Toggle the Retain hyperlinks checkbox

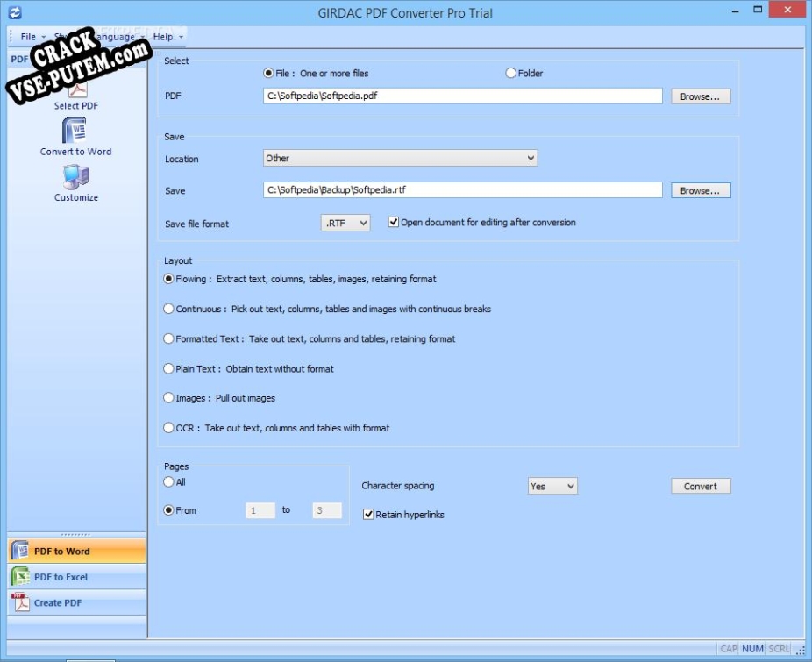pos(368,515)
